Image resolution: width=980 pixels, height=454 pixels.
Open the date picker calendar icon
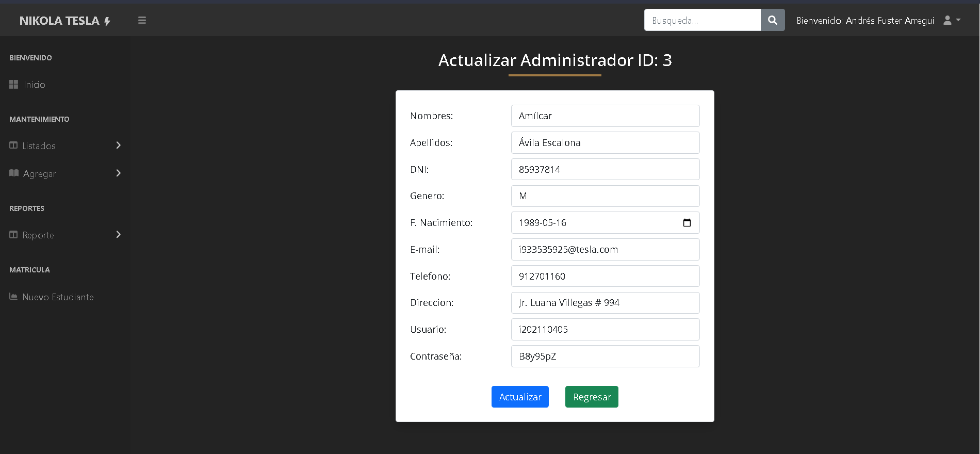(687, 223)
